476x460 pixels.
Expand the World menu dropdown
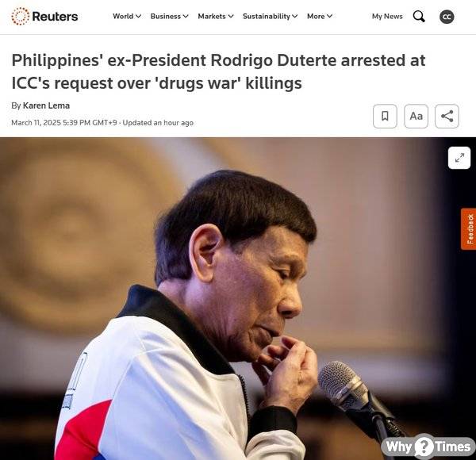[x=127, y=17]
